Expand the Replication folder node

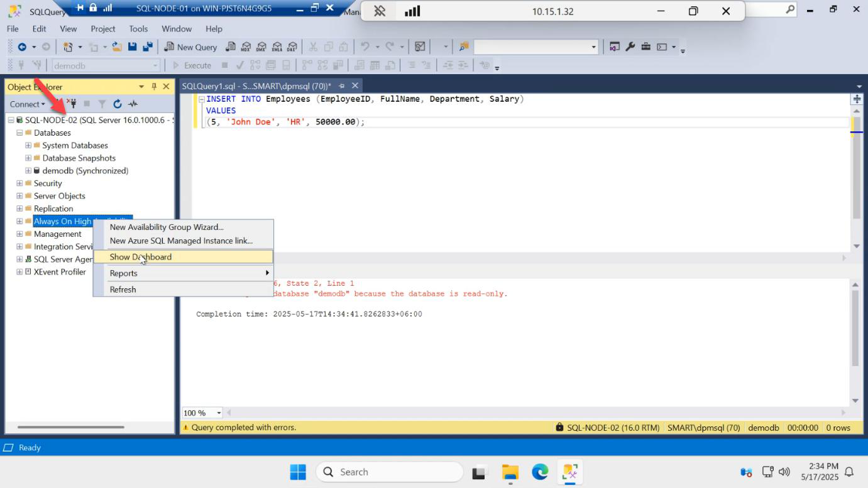pyautogui.click(x=19, y=209)
